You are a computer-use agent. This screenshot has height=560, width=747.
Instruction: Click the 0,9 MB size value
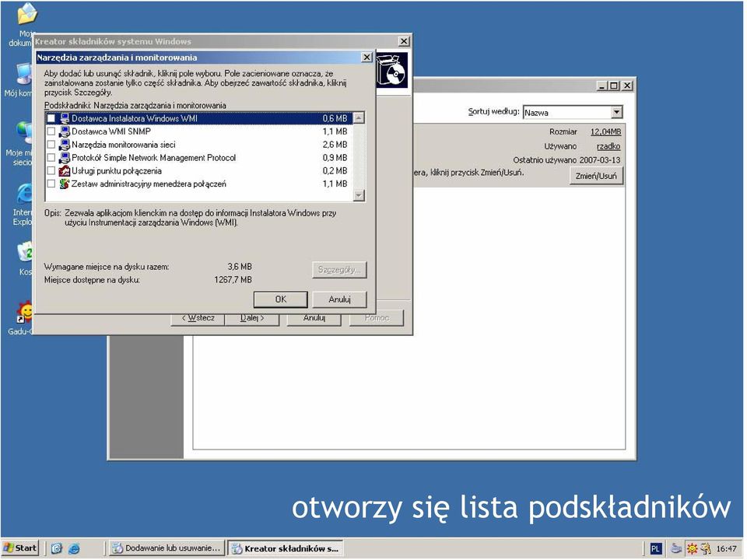(335, 158)
